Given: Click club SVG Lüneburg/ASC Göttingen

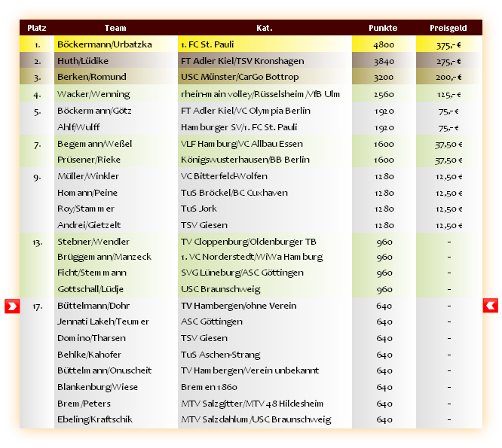Looking at the screenshot, I should (243, 273).
